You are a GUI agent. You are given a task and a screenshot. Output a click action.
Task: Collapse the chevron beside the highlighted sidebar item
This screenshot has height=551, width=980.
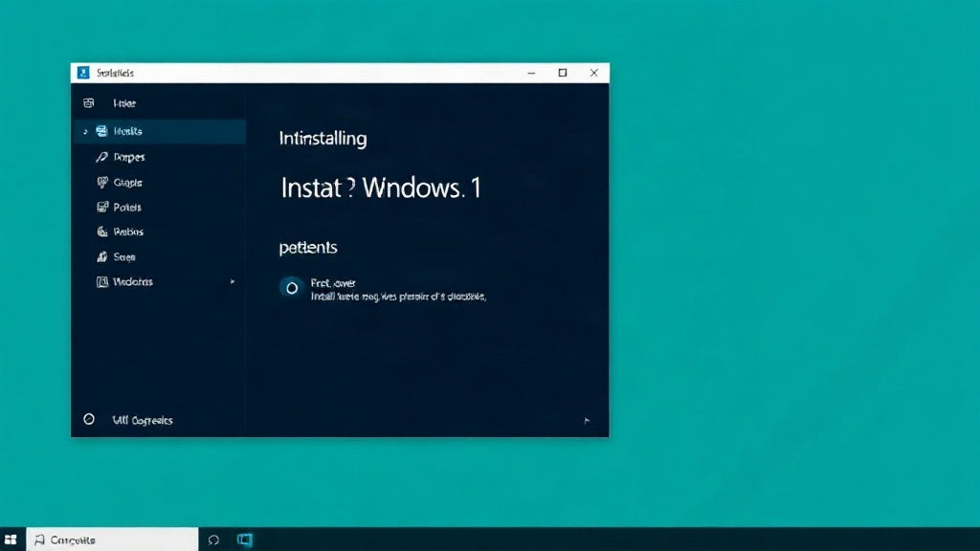pos(85,132)
